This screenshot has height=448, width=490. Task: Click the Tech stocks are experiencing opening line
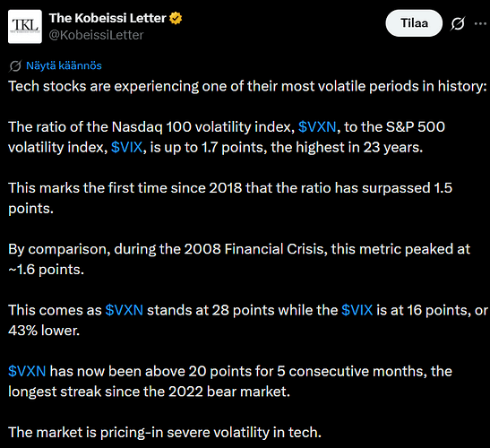pyautogui.click(x=247, y=86)
